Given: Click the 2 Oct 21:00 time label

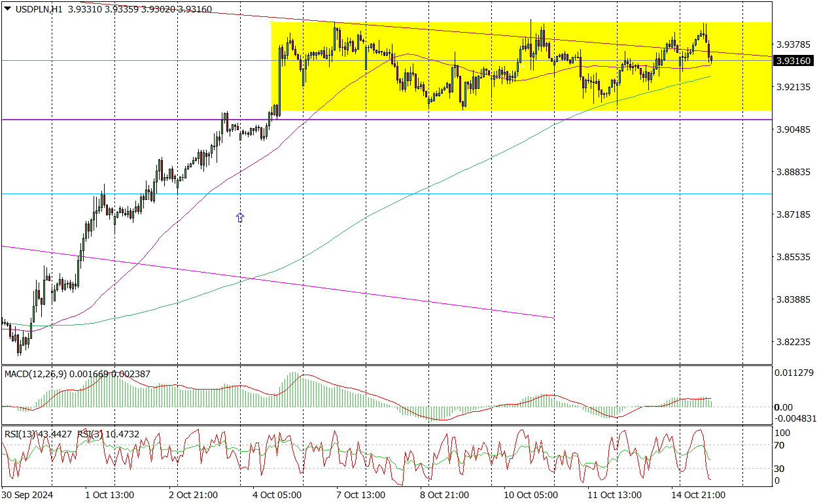Looking at the screenshot, I should [x=194, y=495].
